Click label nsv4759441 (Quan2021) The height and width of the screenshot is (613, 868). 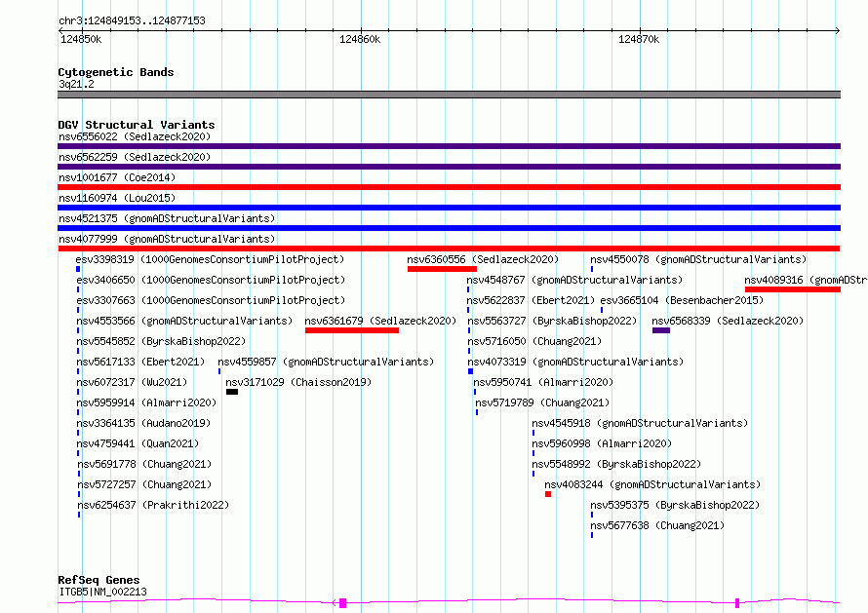(x=138, y=443)
